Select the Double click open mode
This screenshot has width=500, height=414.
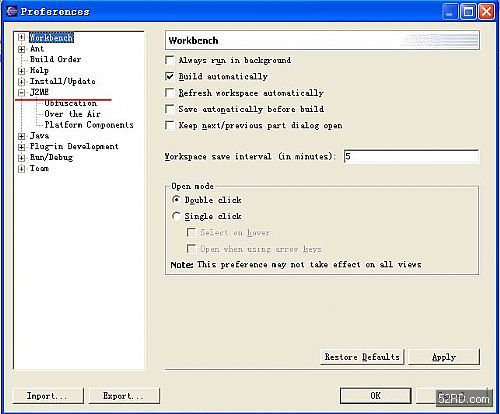(x=176, y=200)
